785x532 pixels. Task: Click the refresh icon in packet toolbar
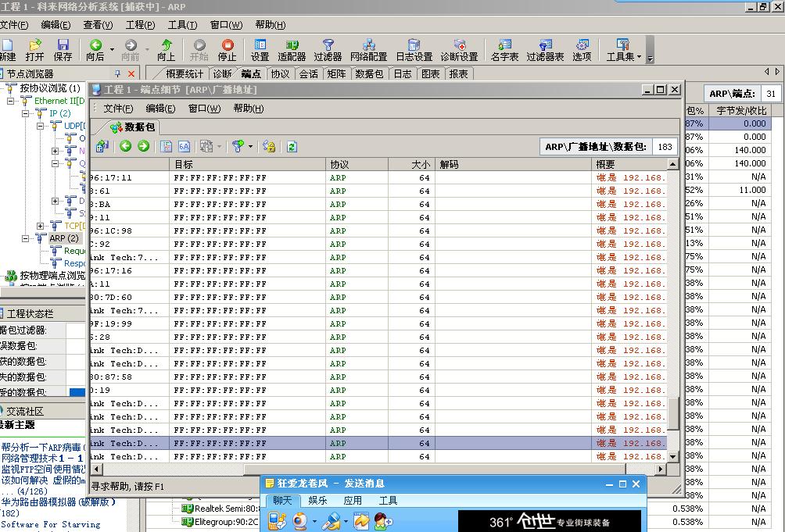click(292, 146)
